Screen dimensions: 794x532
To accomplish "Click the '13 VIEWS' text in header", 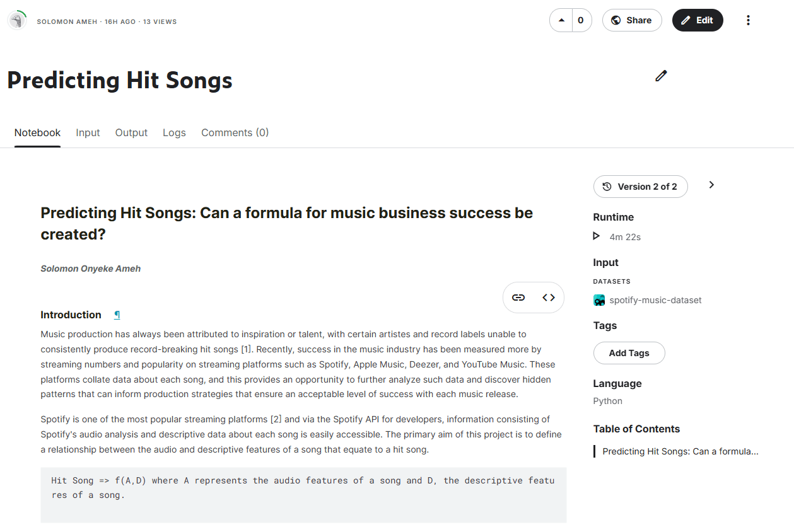I will click(160, 21).
